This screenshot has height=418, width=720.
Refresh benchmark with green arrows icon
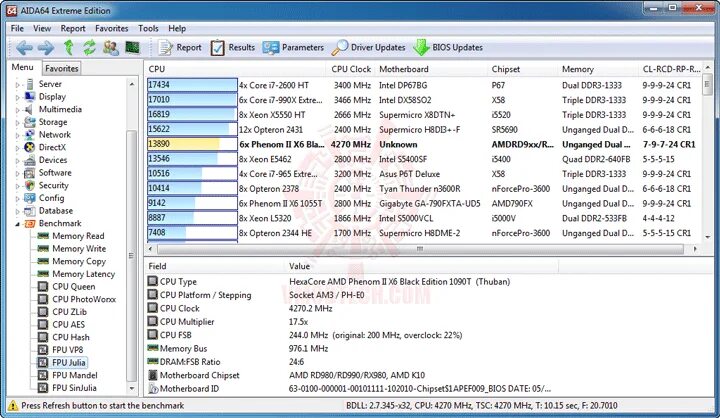89,47
